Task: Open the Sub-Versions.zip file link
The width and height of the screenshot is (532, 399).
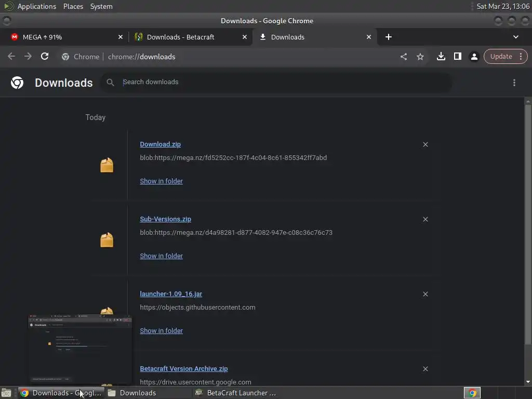Action: (165, 219)
